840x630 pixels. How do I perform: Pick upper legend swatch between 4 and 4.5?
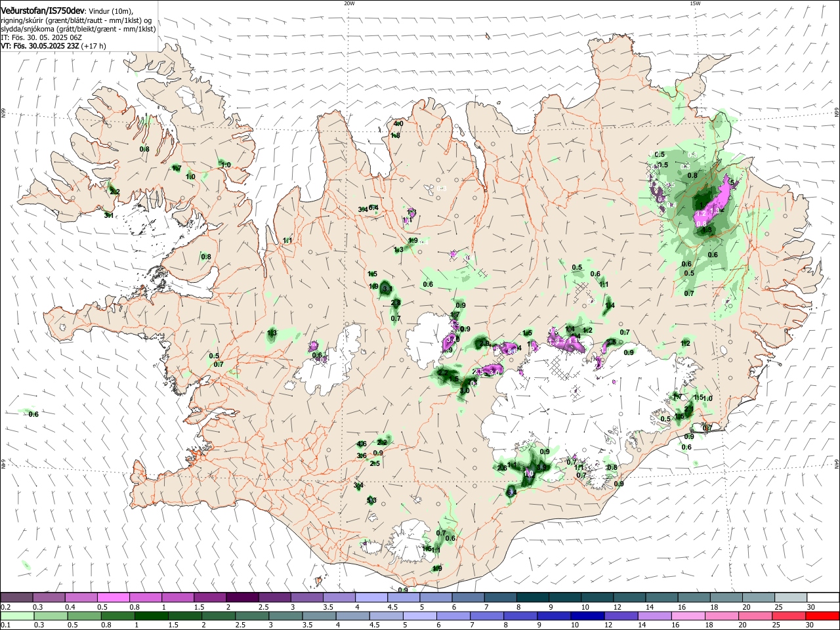pos(371,598)
